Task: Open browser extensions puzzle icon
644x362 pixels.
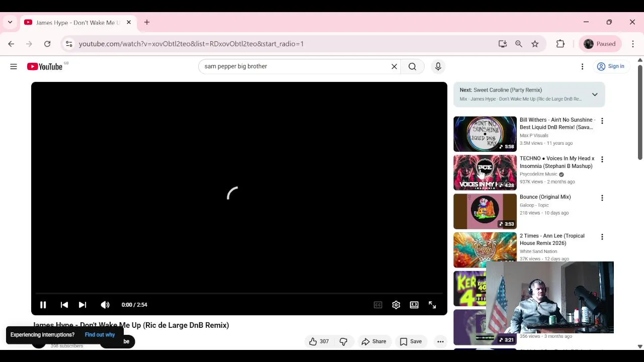Action: (x=560, y=44)
